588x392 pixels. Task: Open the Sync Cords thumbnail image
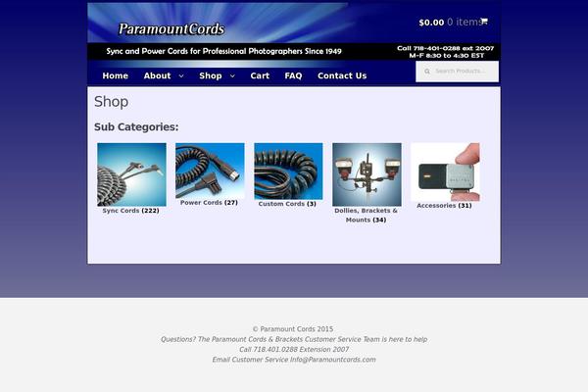pyautogui.click(x=131, y=174)
